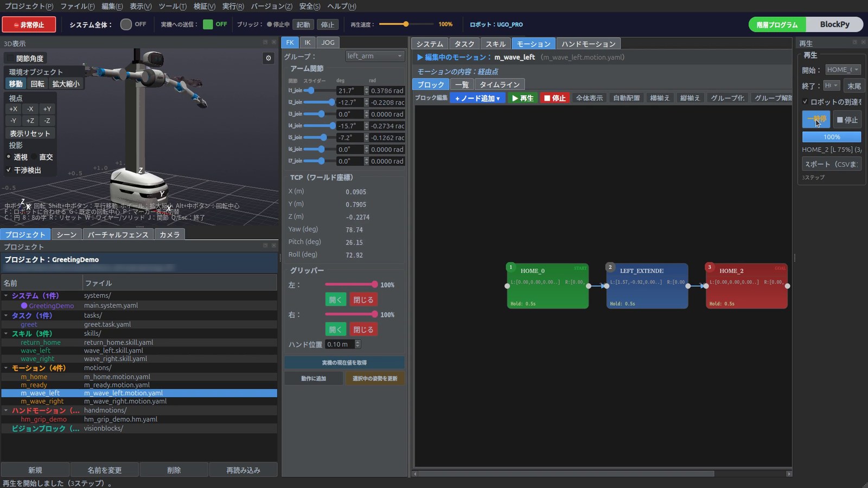Click 実機の現在値を取得 button
Screen dimensions: 868x488
click(344, 362)
